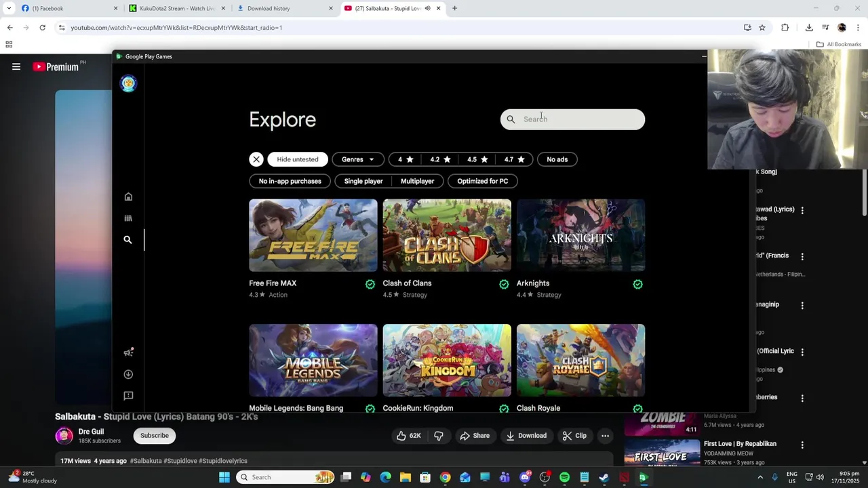This screenshot has height=488, width=868.
Task: Click the verified badge next to Clash of Clans
Action: click(x=504, y=285)
